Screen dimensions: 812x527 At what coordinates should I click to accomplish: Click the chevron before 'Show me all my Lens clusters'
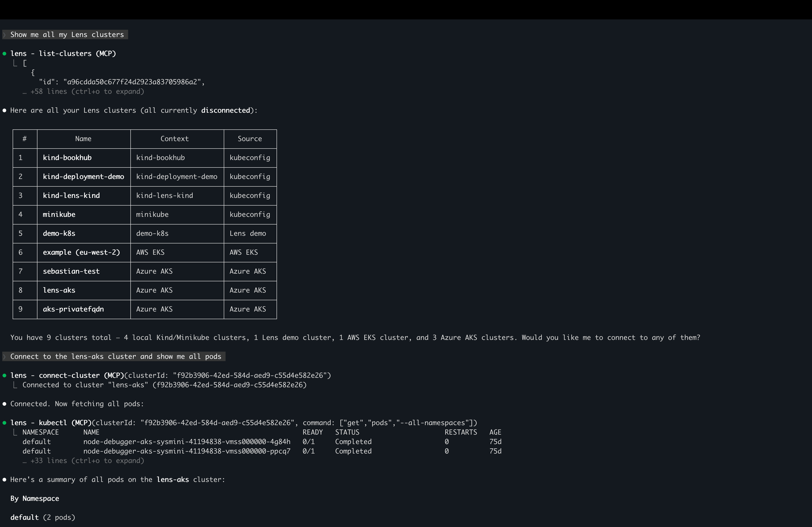pyautogui.click(x=5, y=34)
